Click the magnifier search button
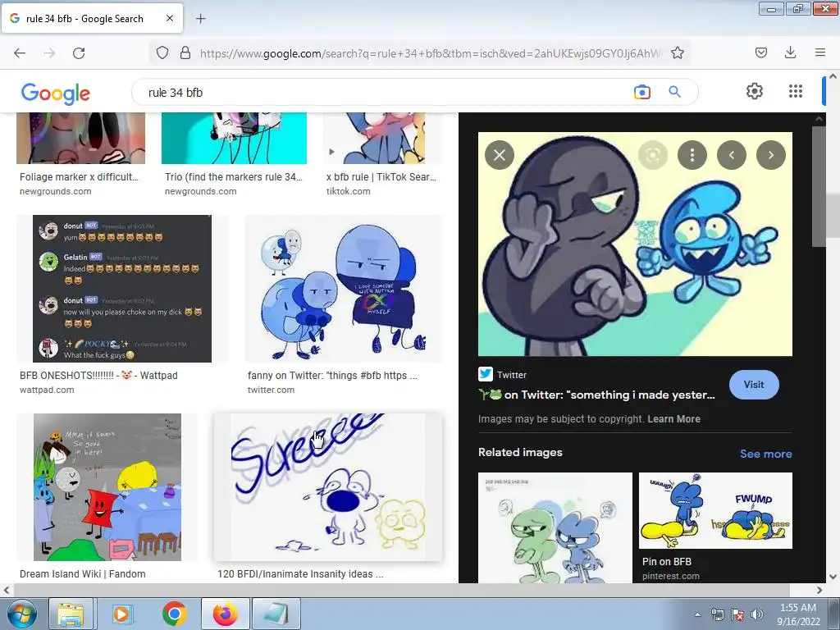The height and width of the screenshot is (630, 840). pyautogui.click(x=674, y=92)
